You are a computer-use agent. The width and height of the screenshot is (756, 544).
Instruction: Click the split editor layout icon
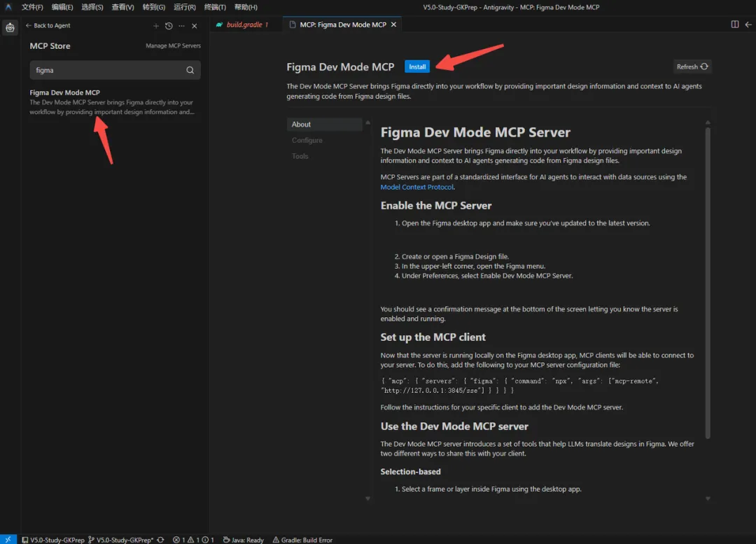[735, 24]
